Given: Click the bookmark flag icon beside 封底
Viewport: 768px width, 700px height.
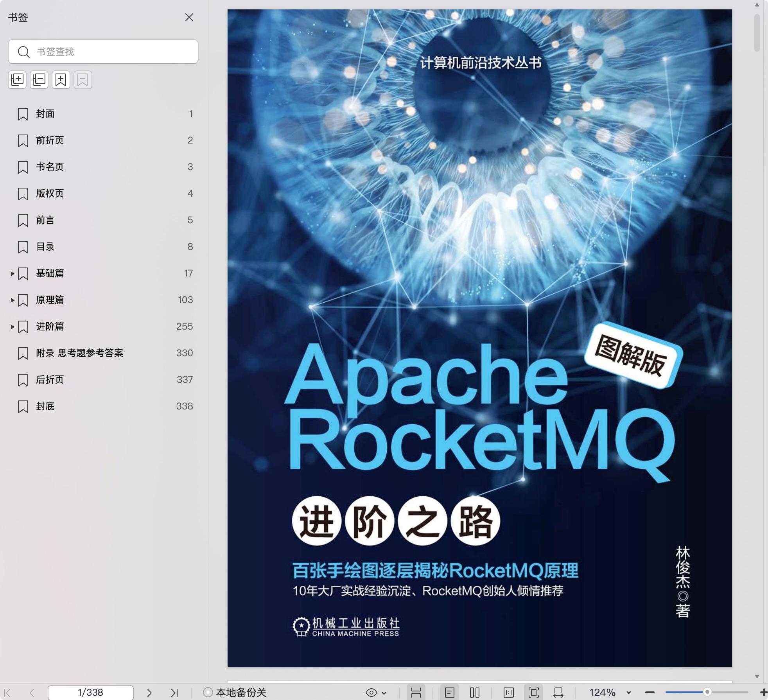Looking at the screenshot, I should (x=23, y=407).
